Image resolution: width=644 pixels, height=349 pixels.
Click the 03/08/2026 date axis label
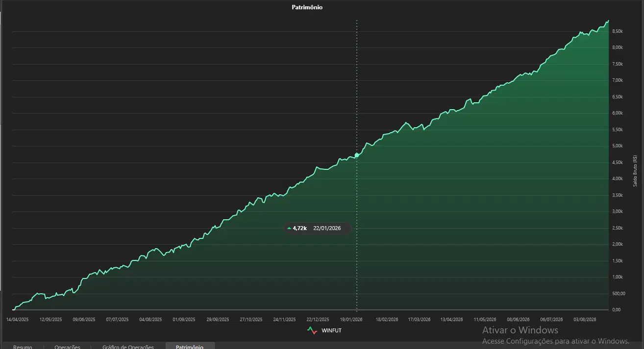(x=585, y=319)
